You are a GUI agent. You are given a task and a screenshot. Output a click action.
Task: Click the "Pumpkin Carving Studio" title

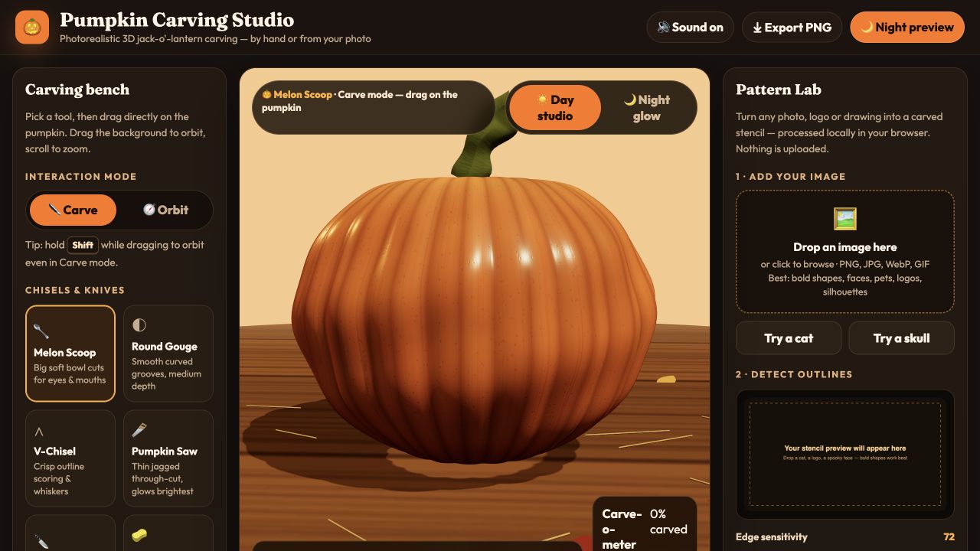click(177, 20)
